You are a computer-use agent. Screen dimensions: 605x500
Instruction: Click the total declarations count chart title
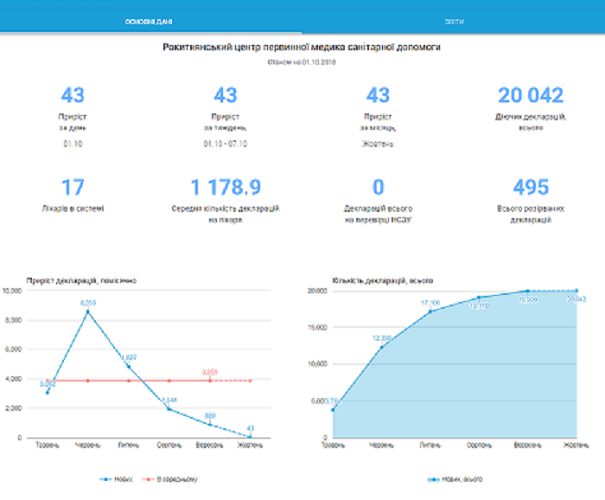(382, 280)
